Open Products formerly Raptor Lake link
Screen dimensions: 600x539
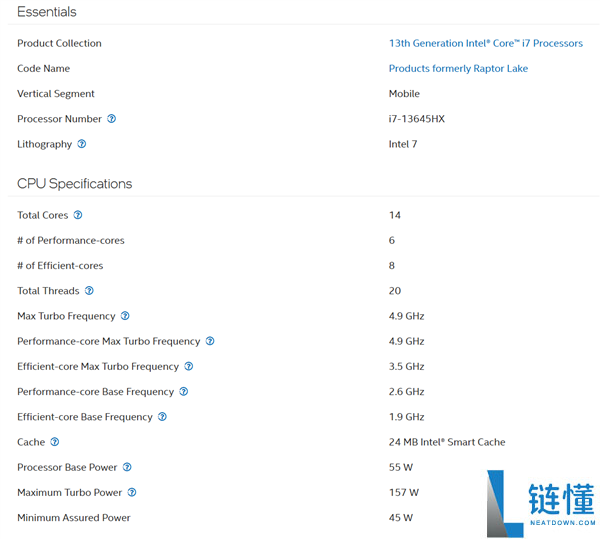pyautogui.click(x=458, y=68)
